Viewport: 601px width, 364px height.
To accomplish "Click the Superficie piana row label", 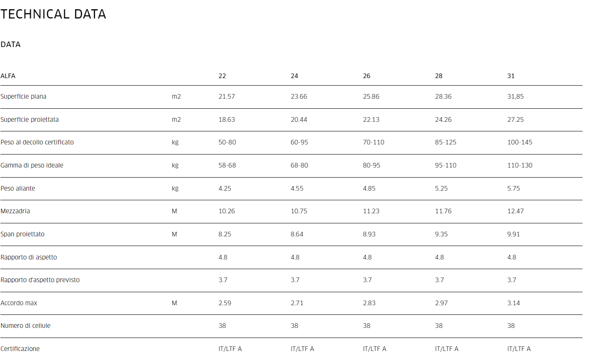I will [24, 97].
